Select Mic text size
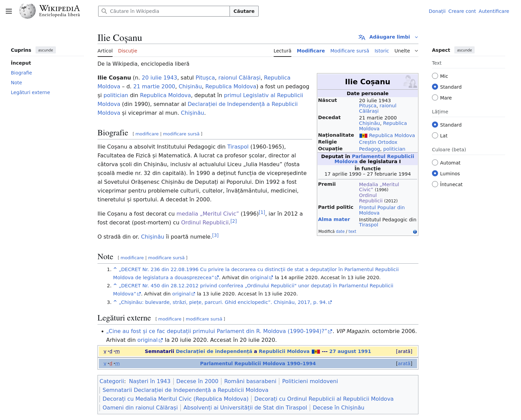Screen dimensions: 521x420 click(435, 76)
